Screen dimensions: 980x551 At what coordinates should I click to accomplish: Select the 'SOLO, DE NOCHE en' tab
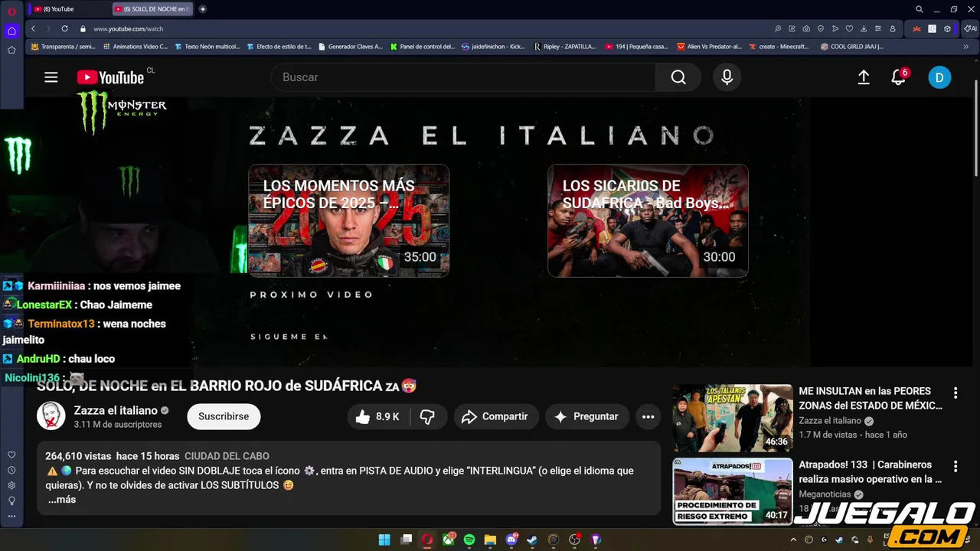(152, 9)
